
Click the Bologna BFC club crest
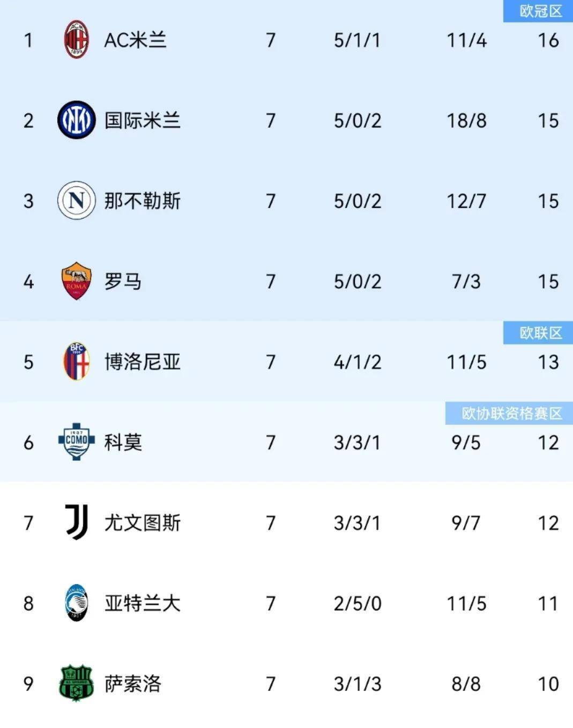point(76,362)
